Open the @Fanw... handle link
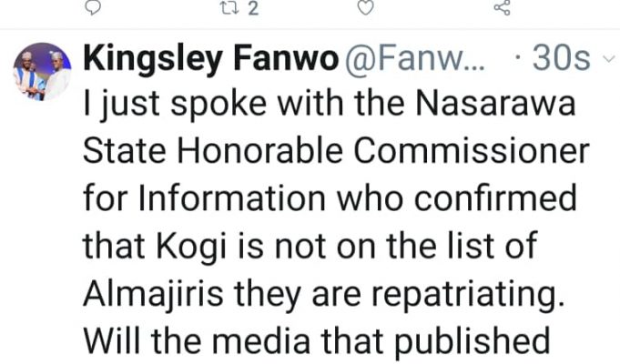The width and height of the screenshot is (620, 364). click(415, 58)
